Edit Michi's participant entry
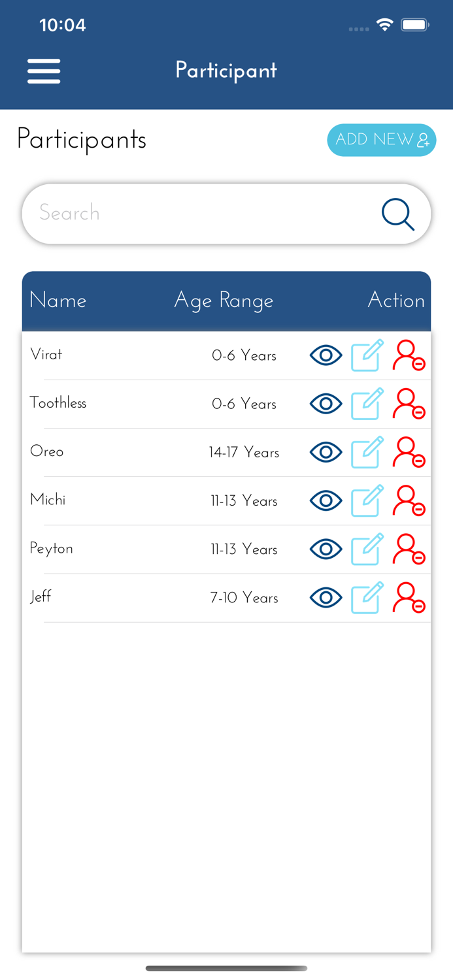Viewport: 453px width, 980px height. tap(367, 500)
